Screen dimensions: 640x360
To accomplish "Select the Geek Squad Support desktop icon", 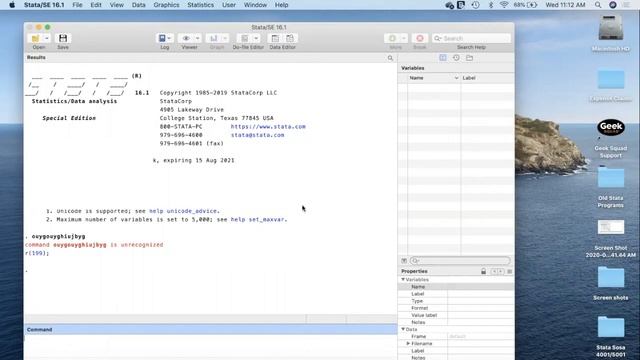I will [611, 128].
